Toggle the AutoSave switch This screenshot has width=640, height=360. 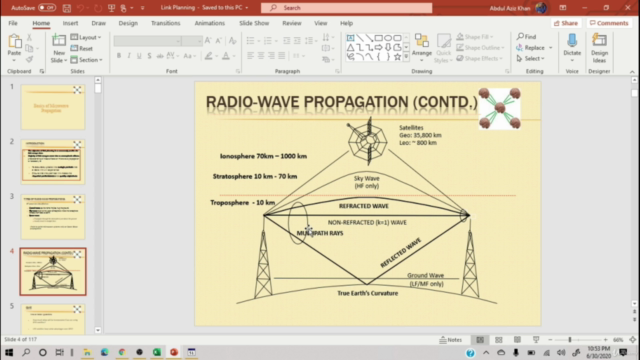point(47,8)
